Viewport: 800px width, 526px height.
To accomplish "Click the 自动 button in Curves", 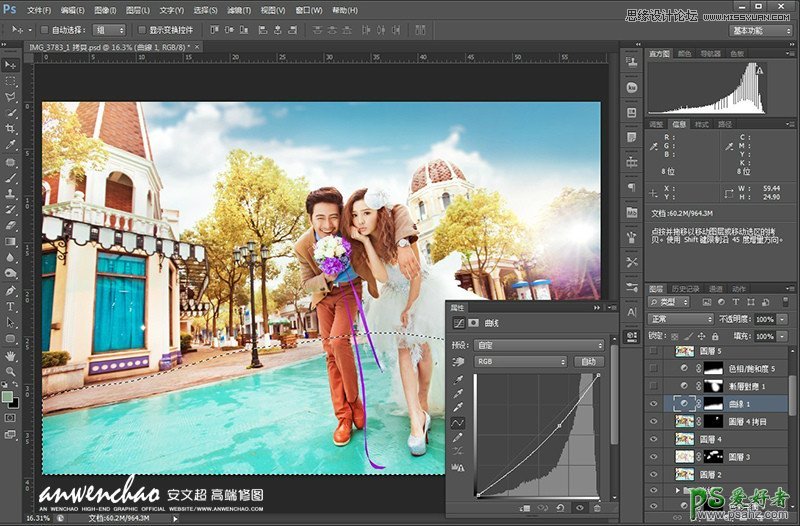I will tap(587, 361).
